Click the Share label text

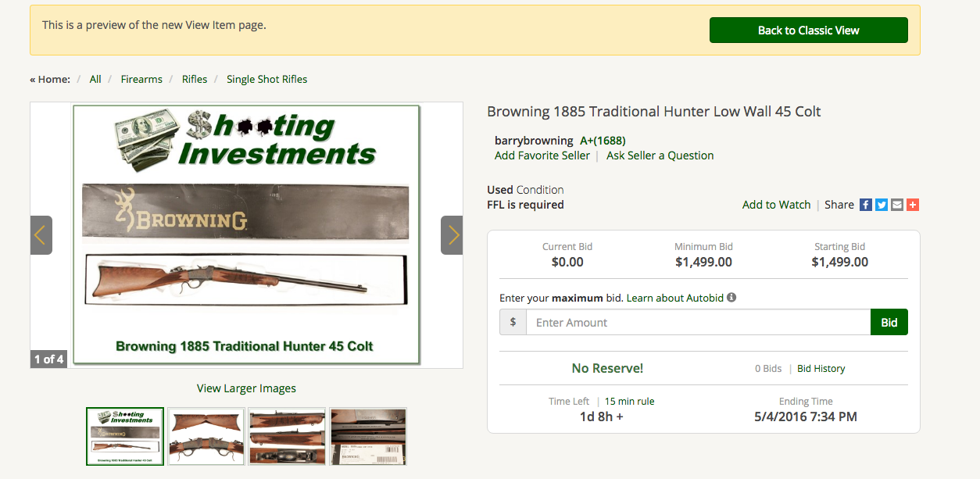[x=839, y=205]
